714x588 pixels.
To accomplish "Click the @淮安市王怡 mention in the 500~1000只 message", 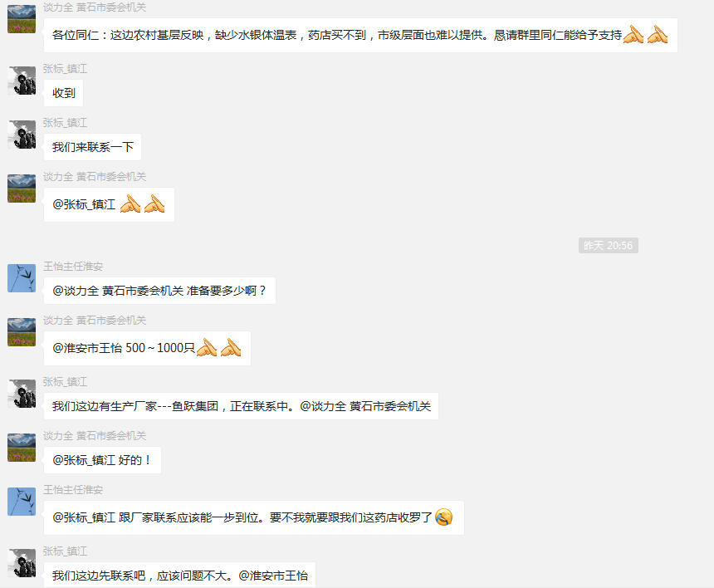I will [x=87, y=348].
